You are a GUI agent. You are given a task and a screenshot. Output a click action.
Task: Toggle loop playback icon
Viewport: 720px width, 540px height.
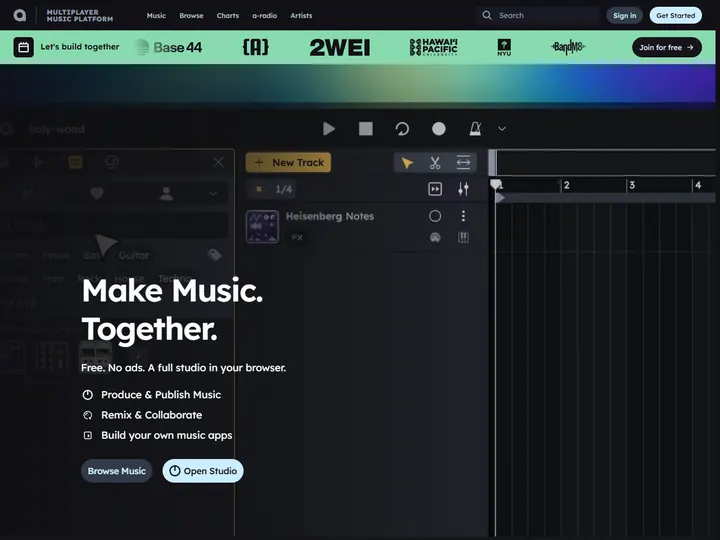tap(402, 129)
